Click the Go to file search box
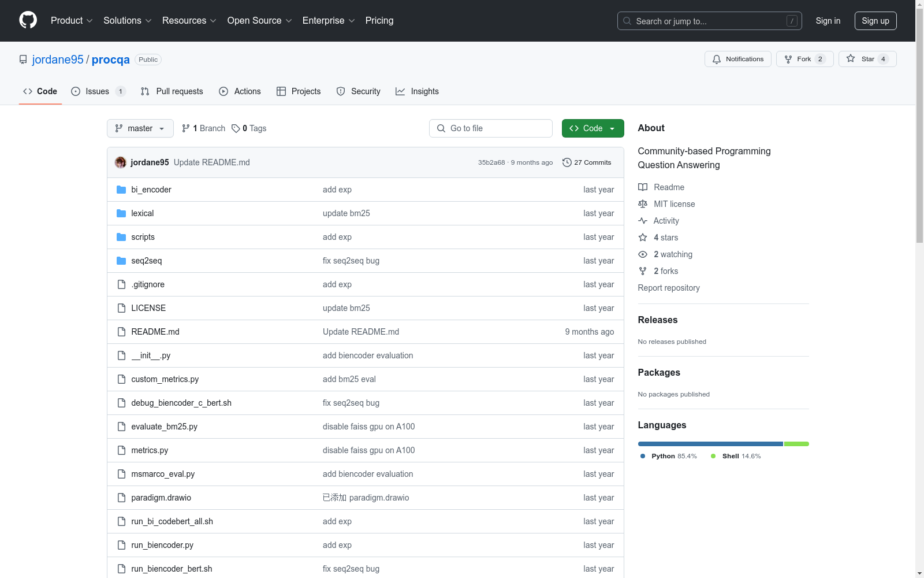This screenshot has width=924, height=578. 491,128
